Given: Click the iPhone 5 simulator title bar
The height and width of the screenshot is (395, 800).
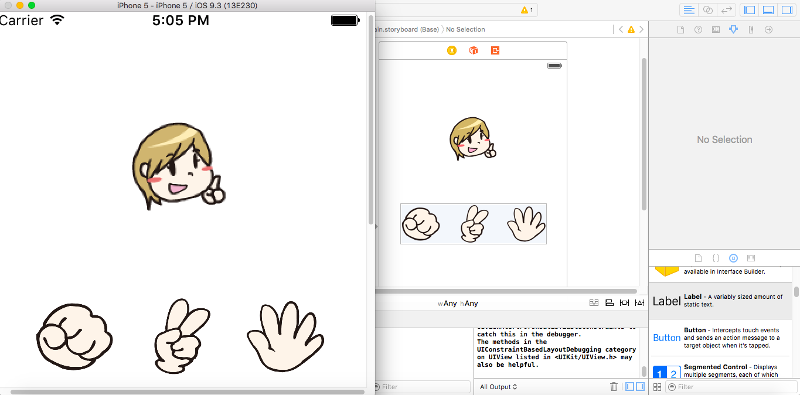Looking at the screenshot, I should [187, 6].
